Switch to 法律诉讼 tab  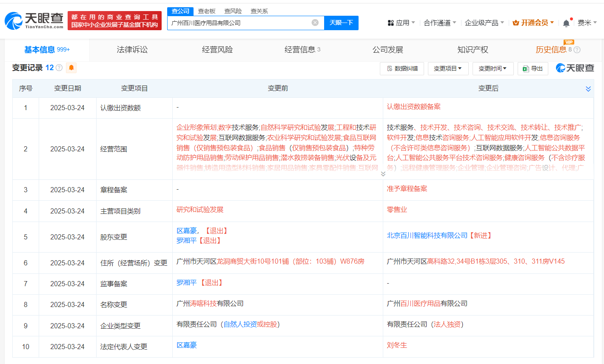132,50
